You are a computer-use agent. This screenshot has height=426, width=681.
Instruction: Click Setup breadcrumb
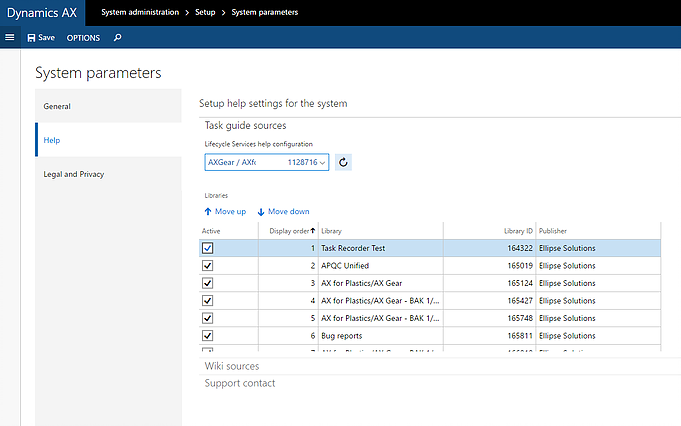pyautogui.click(x=205, y=12)
